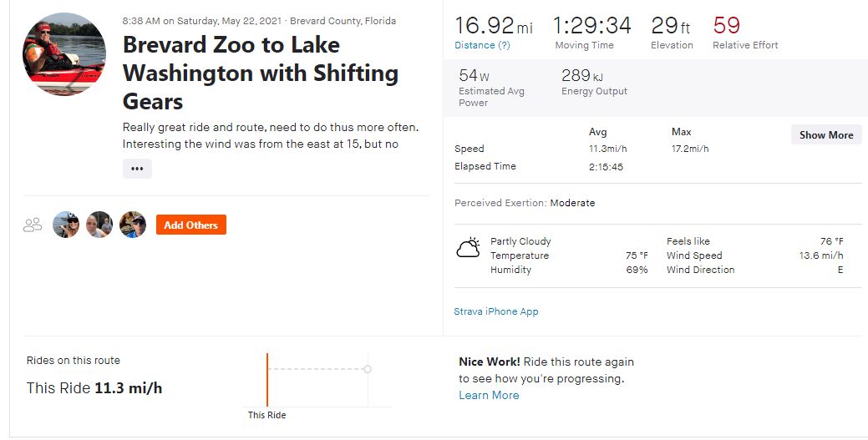Expand description with the ellipsis button
The height and width of the screenshot is (440, 868).
pos(137,169)
